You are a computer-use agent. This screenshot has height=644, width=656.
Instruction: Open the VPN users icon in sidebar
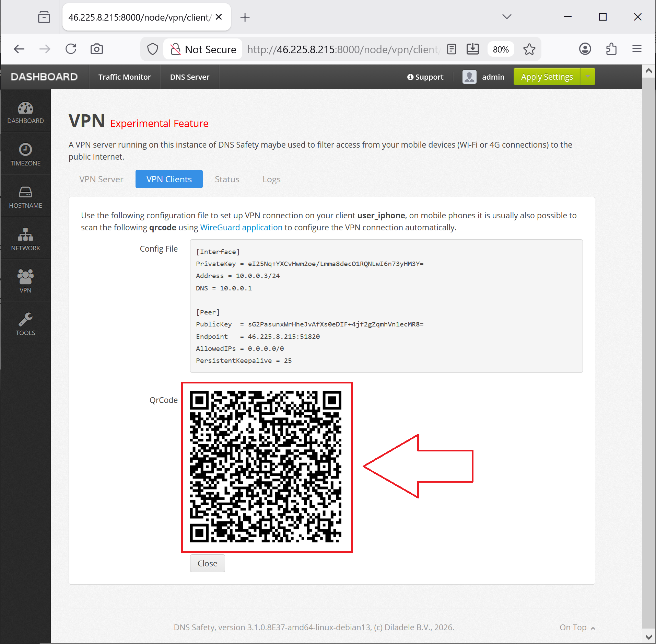[x=25, y=277]
